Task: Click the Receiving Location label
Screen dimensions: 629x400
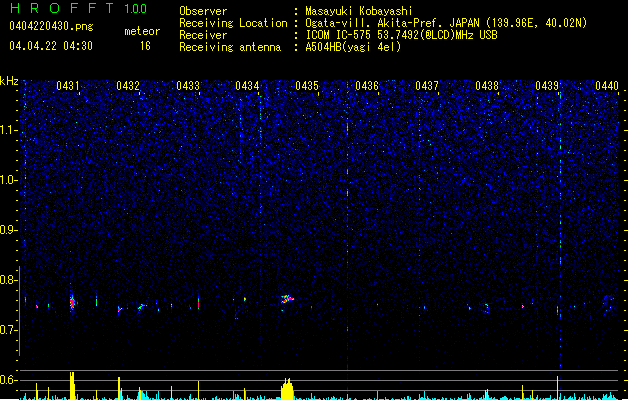Action: coord(233,23)
